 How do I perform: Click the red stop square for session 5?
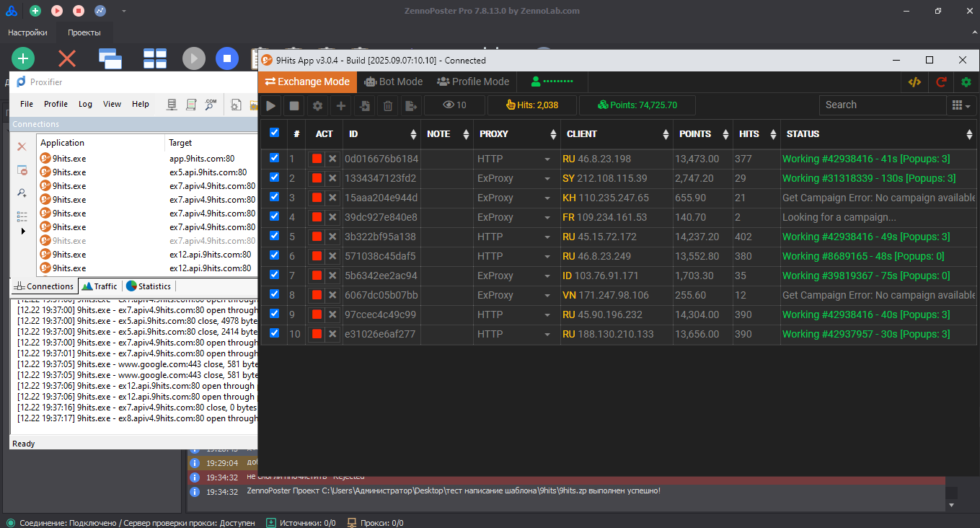point(317,237)
